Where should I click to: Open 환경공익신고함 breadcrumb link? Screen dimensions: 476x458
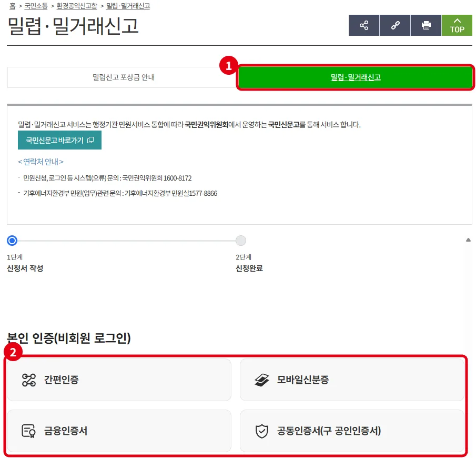point(77,6)
